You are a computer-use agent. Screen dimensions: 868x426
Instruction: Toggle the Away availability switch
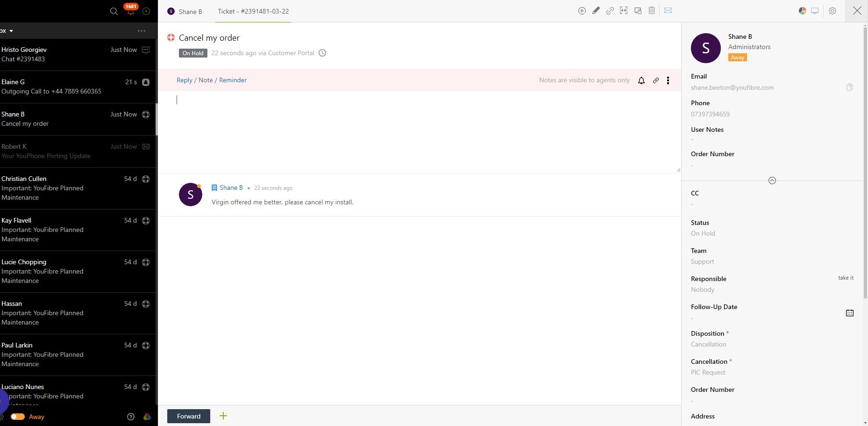pos(18,417)
